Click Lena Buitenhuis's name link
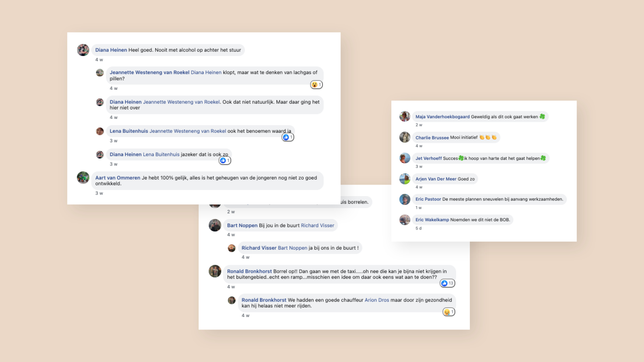The height and width of the screenshot is (362, 644). pos(129,131)
